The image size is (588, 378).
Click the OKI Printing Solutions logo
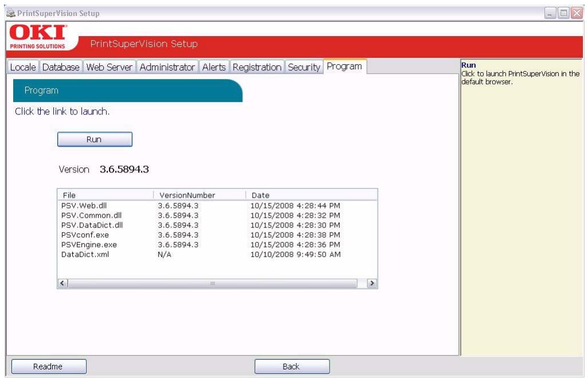pos(38,36)
